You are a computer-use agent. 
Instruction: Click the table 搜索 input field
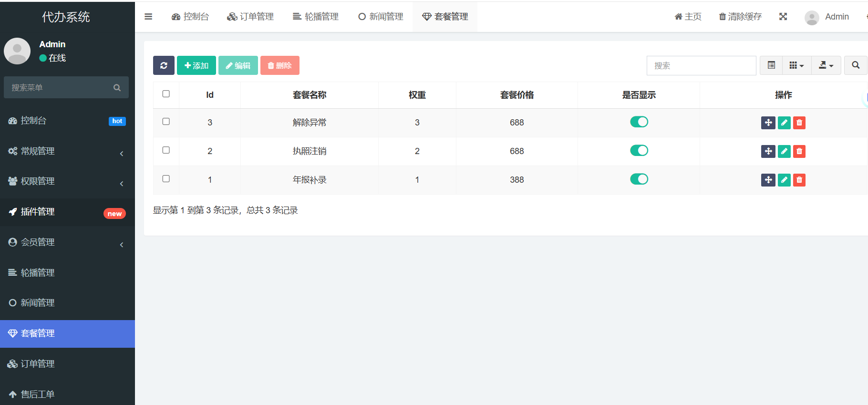pyautogui.click(x=701, y=65)
